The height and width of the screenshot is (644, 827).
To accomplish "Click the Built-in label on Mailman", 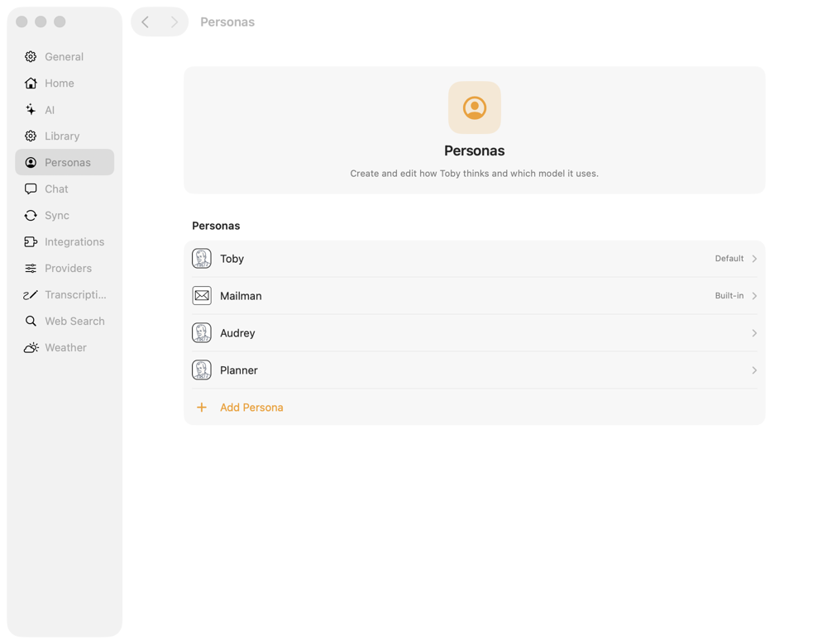I will pyautogui.click(x=729, y=295).
